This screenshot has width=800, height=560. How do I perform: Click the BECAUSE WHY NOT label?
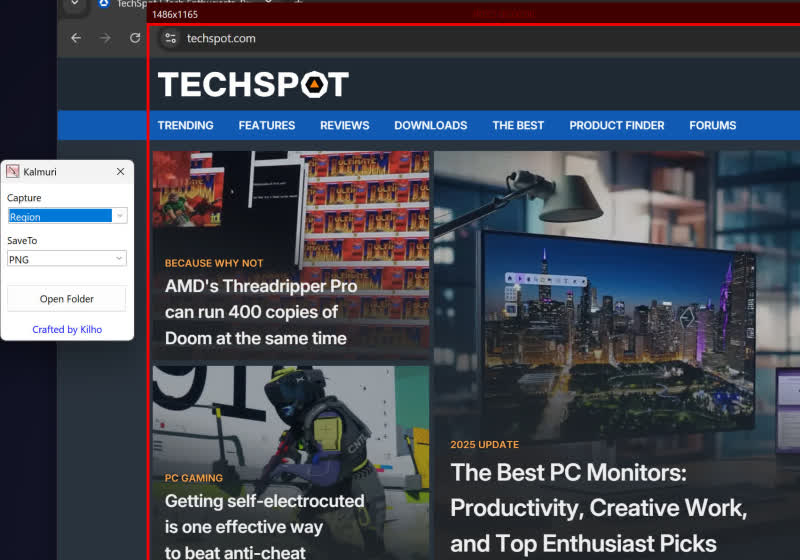214,263
